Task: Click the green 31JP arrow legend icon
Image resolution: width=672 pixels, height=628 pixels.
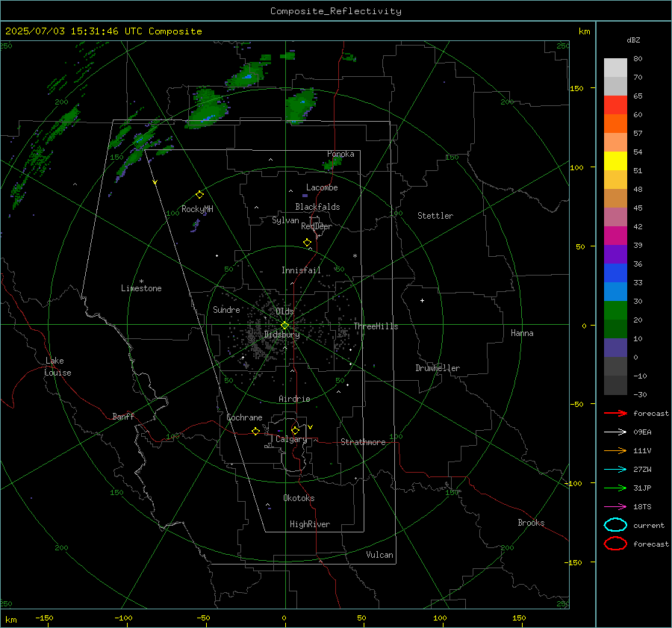Action: point(615,488)
